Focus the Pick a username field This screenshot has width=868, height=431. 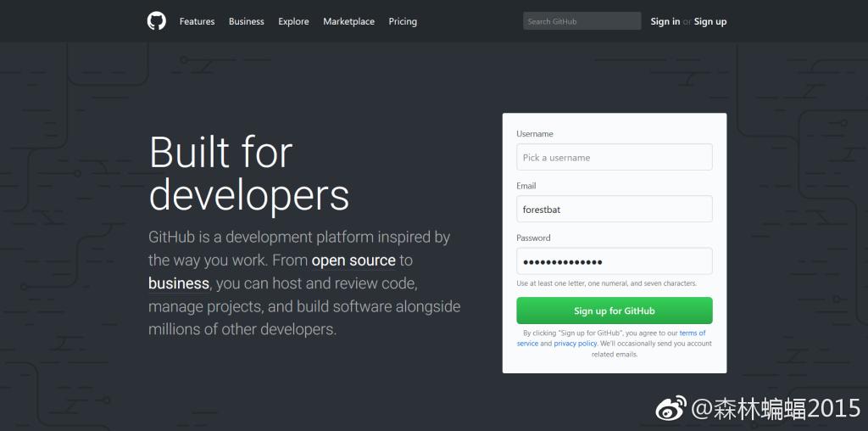point(615,157)
